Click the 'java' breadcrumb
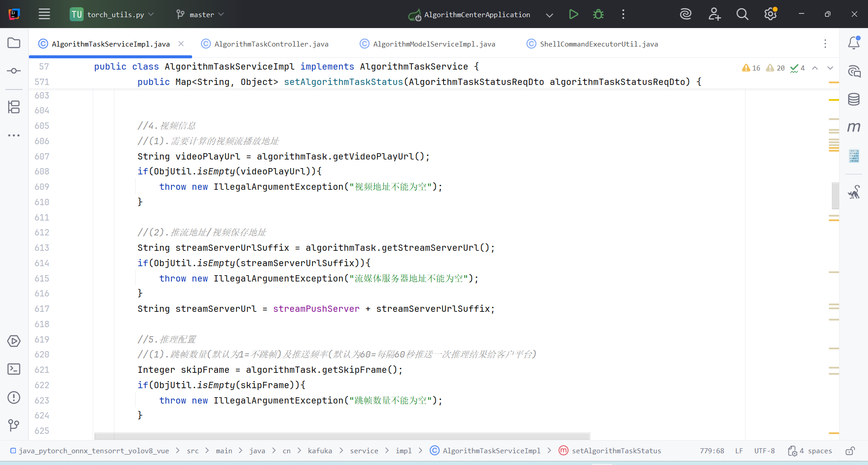868x465 pixels. tap(257, 451)
